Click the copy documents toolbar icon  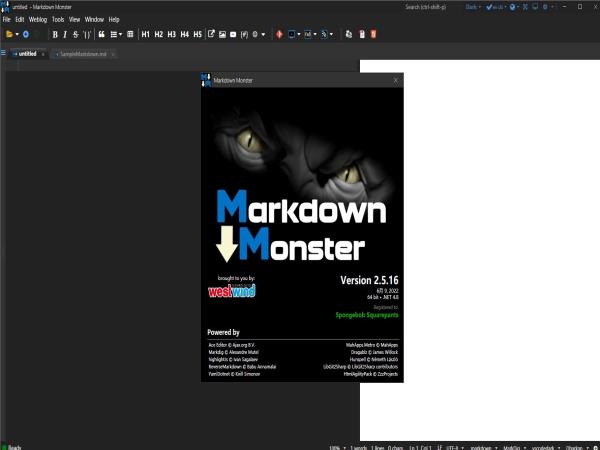pos(349,34)
